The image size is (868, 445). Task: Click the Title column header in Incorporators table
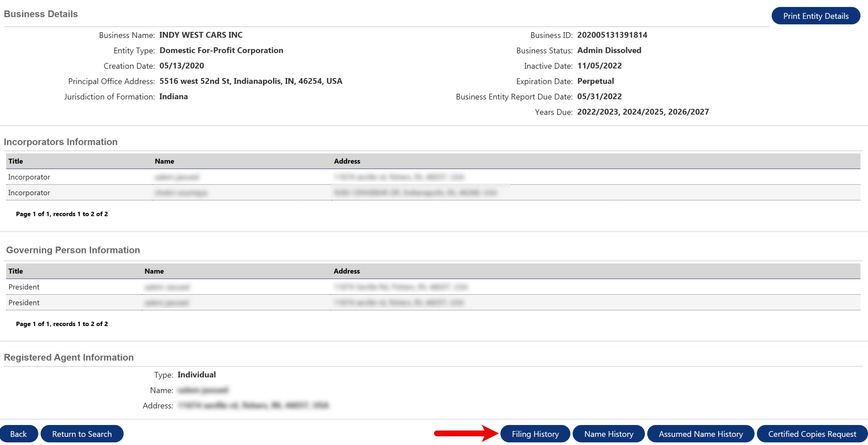coord(16,161)
